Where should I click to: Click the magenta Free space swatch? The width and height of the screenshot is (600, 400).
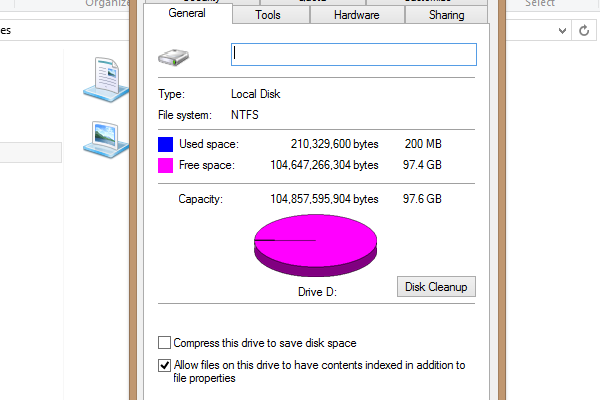(165, 165)
